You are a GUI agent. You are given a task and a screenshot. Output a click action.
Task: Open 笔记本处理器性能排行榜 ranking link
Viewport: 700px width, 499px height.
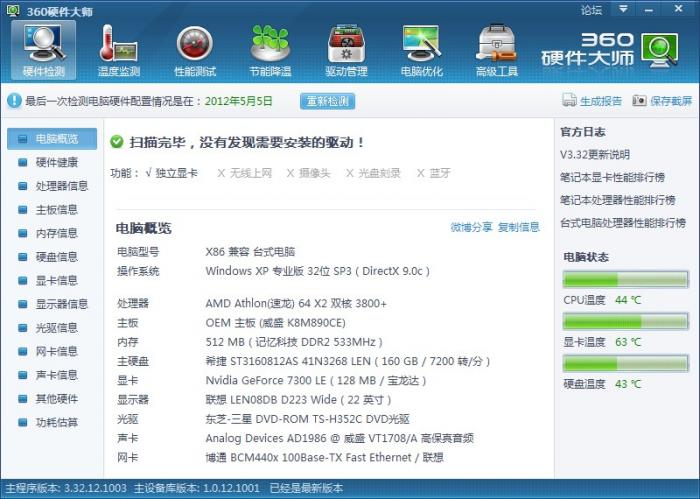[617, 200]
